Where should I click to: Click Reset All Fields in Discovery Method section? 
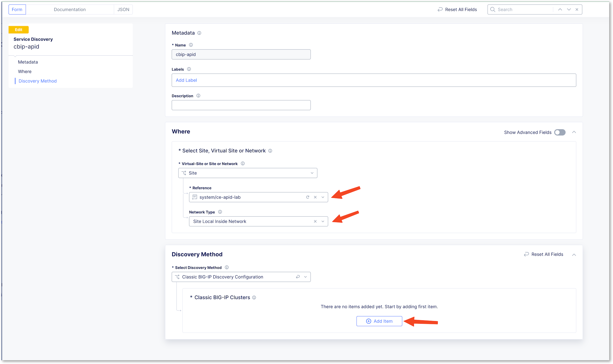(544, 254)
